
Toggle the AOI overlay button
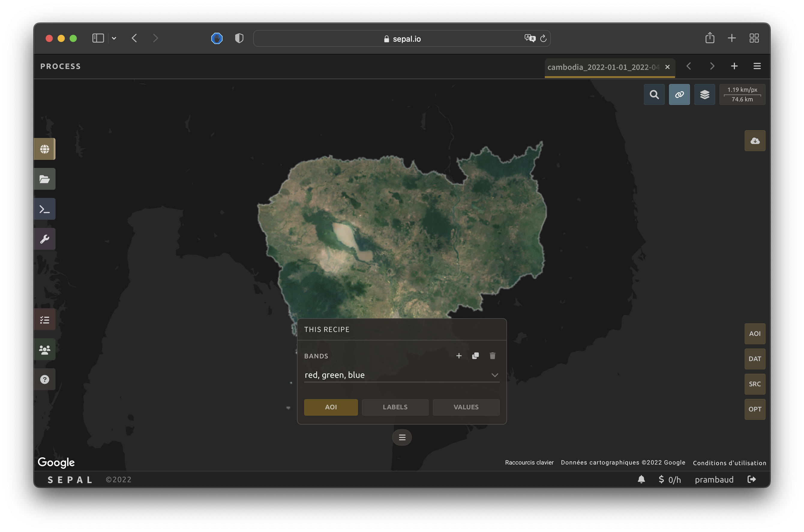pos(331,407)
